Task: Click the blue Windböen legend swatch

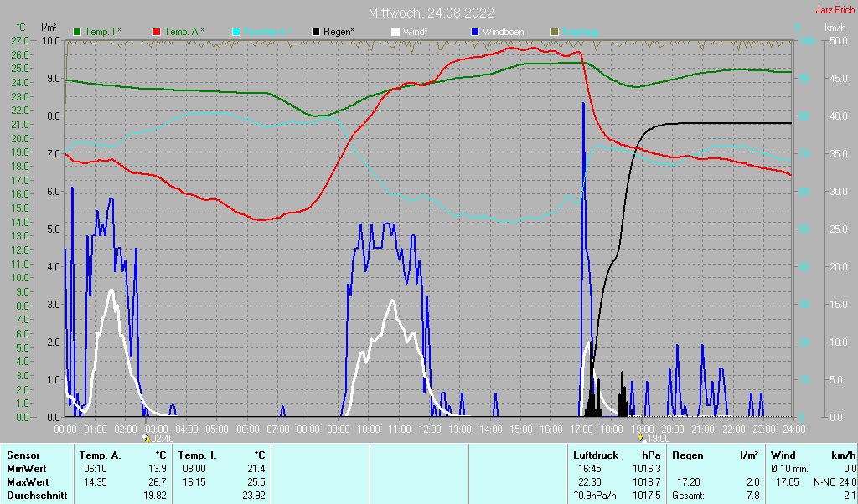Action: tap(475, 32)
